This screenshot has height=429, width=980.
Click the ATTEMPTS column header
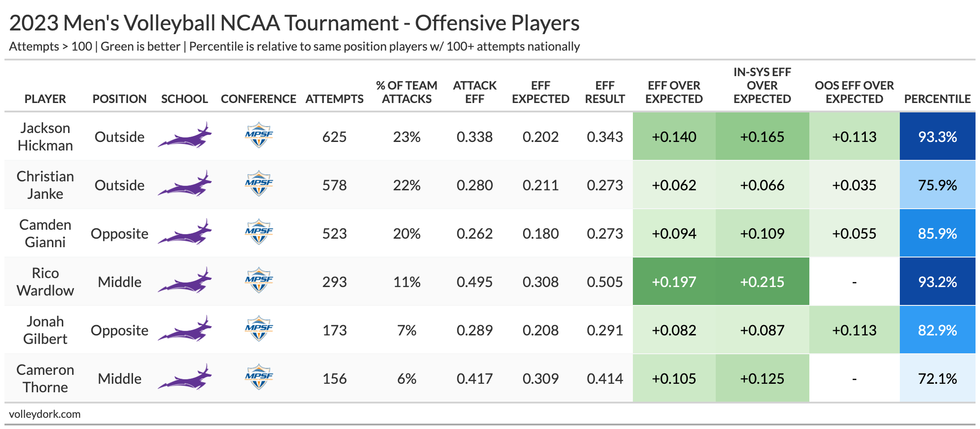pyautogui.click(x=334, y=99)
